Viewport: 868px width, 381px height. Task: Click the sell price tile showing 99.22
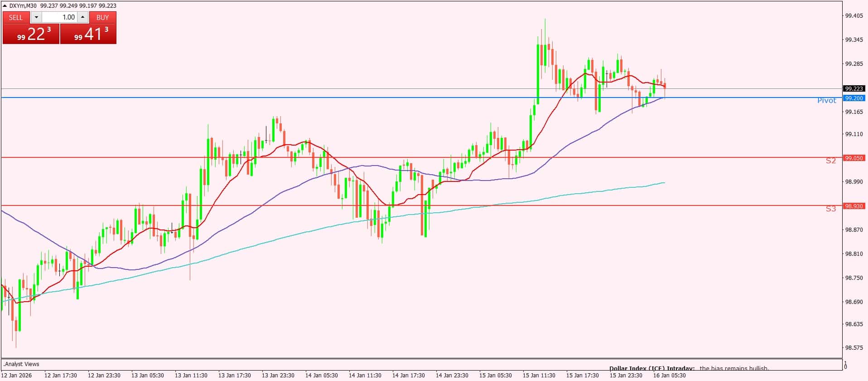click(31, 34)
